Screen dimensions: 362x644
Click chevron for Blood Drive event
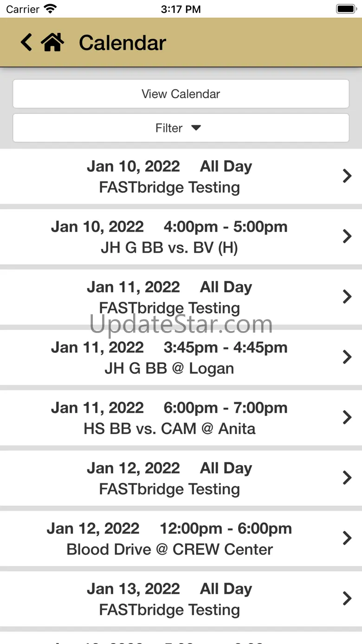click(347, 539)
